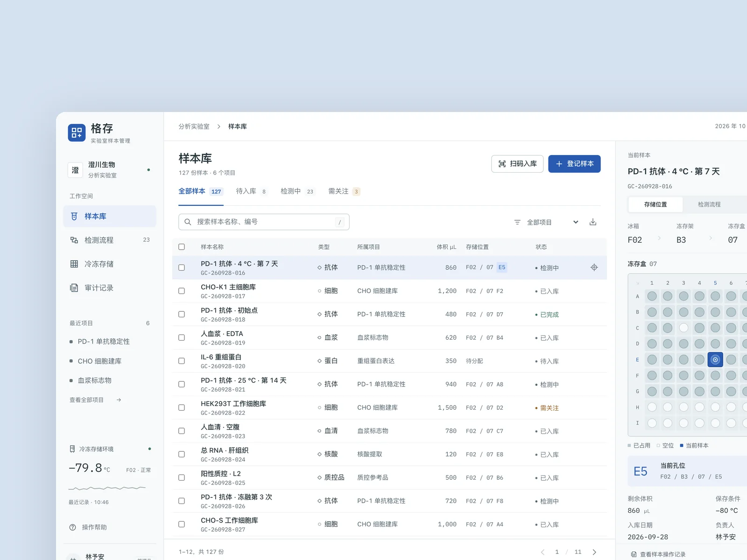Check the 人血浆 · EDTA row

(x=182, y=338)
